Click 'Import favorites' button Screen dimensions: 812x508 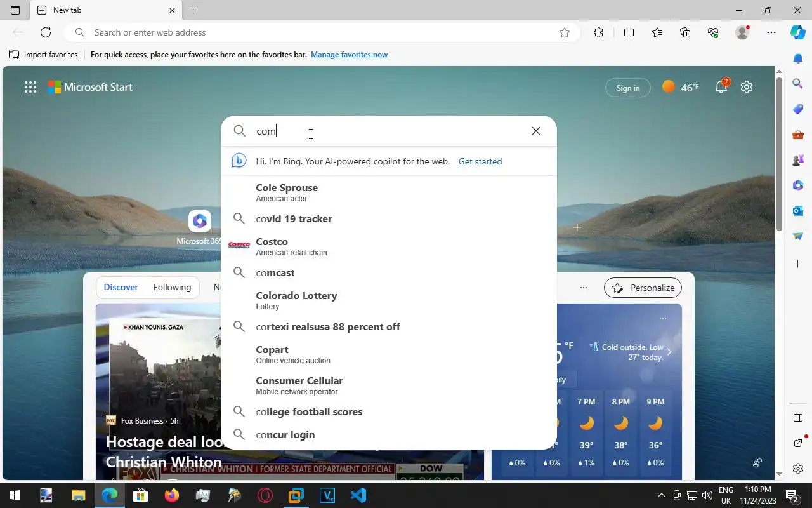43,55
